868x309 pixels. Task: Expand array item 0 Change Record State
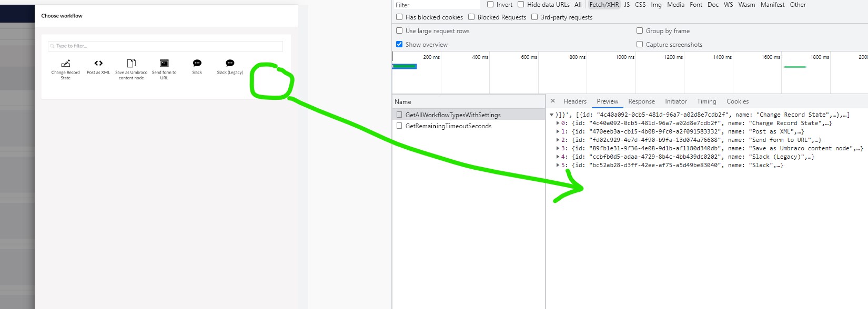(558, 123)
